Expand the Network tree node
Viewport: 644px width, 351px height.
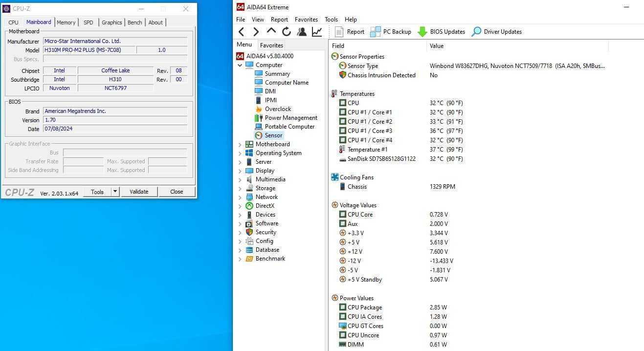pos(240,197)
